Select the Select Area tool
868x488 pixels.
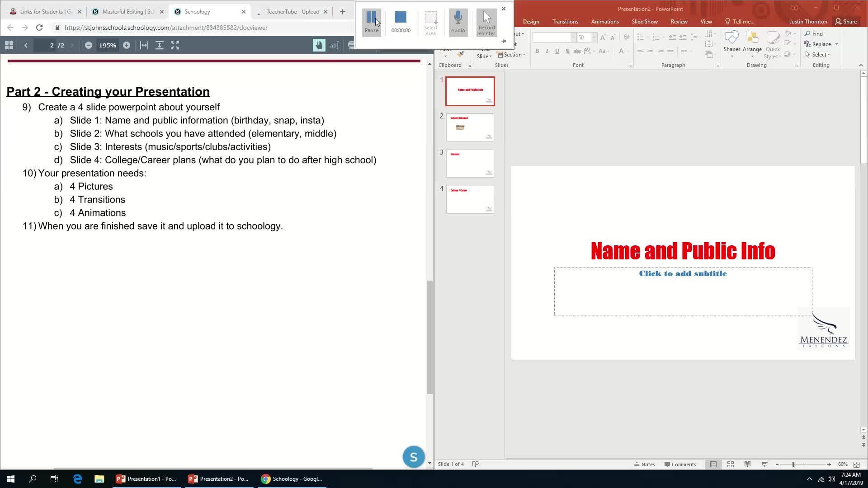tap(430, 21)
